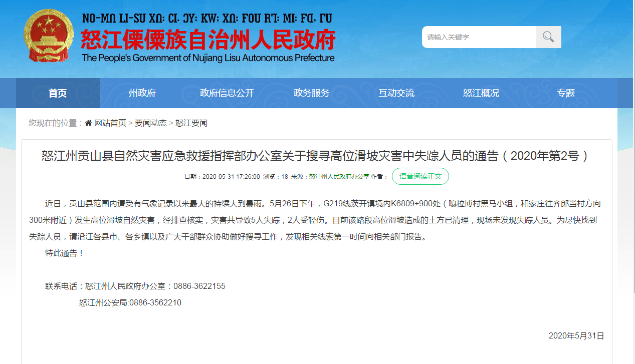Focus the keyword search input field

(x=479, y=37)
